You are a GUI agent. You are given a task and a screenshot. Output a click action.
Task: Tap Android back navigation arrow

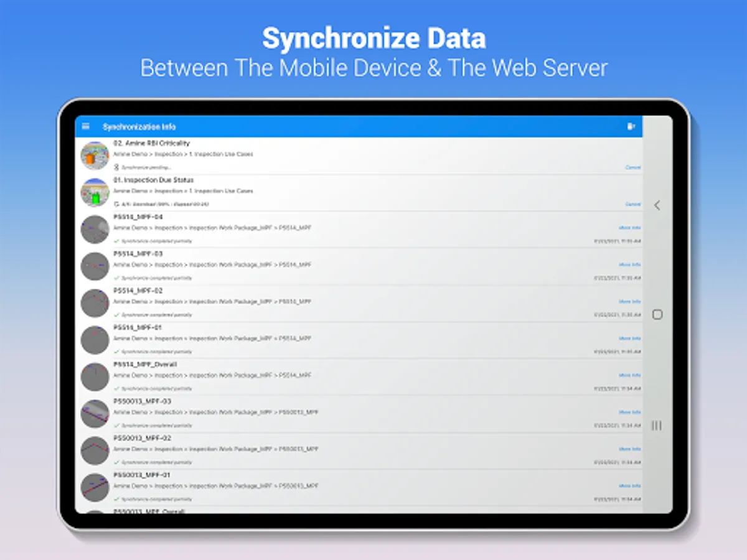pos(657,205)
